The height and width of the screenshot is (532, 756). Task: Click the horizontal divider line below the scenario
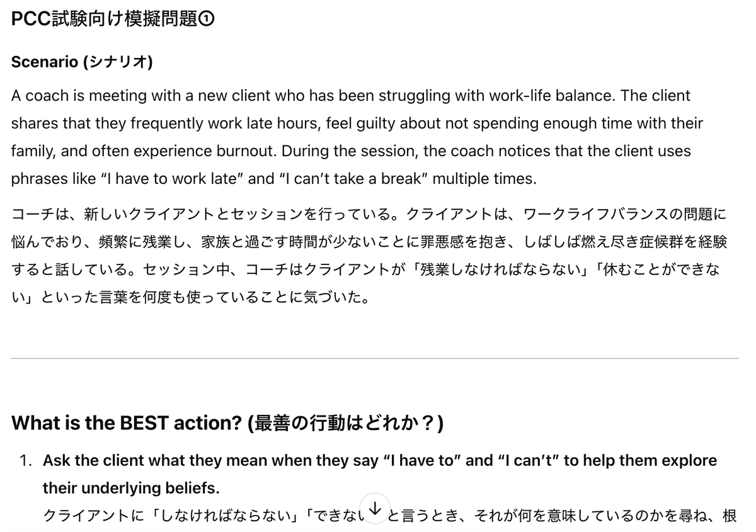tap(374, 358)
